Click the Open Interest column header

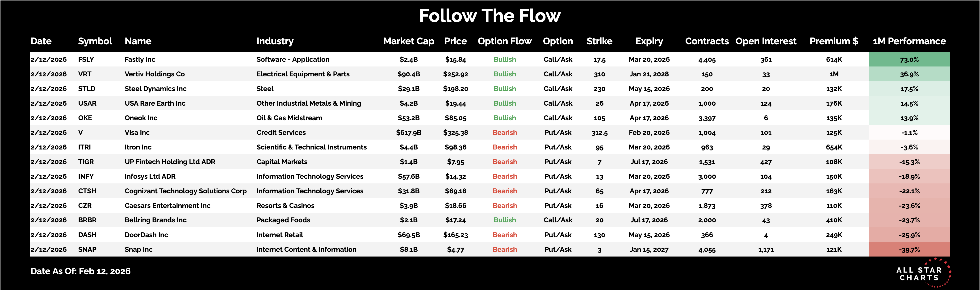[x=766, y=41]
